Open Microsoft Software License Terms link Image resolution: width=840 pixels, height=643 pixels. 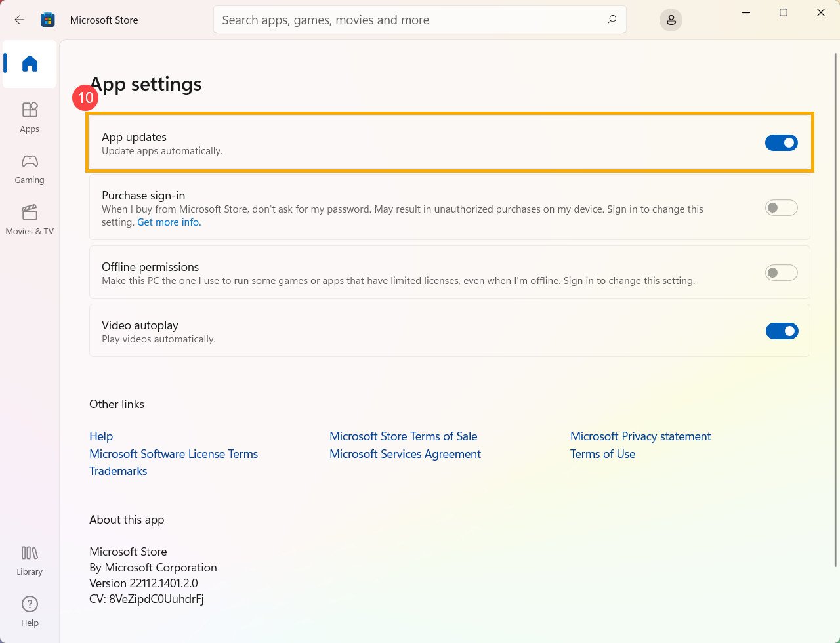pos(173,454)
